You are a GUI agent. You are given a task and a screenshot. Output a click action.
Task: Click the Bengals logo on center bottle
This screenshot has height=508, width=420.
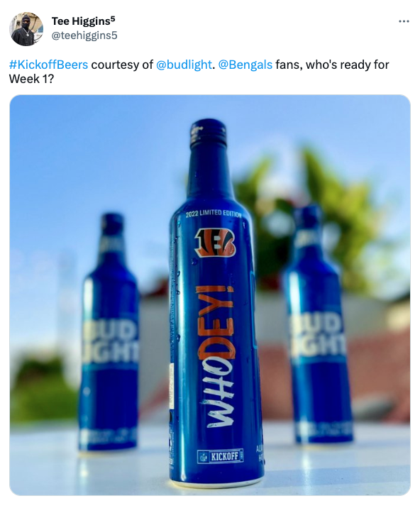tap(214, 243)
